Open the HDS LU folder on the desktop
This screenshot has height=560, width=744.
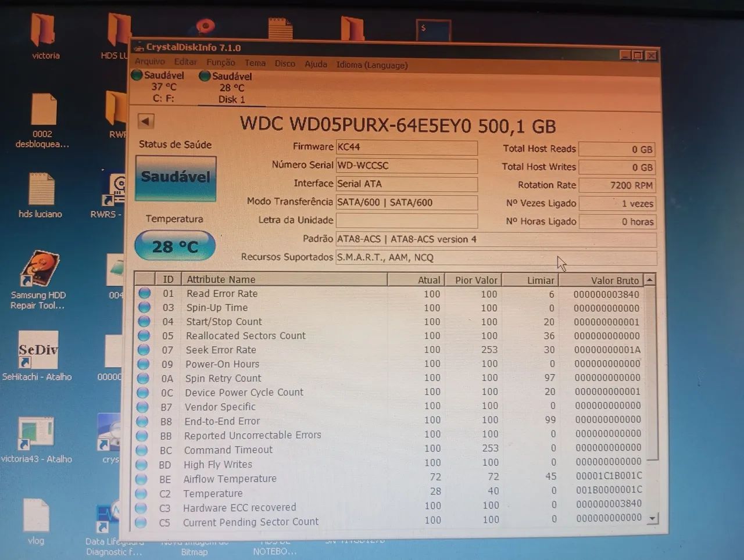pos(119,30)
